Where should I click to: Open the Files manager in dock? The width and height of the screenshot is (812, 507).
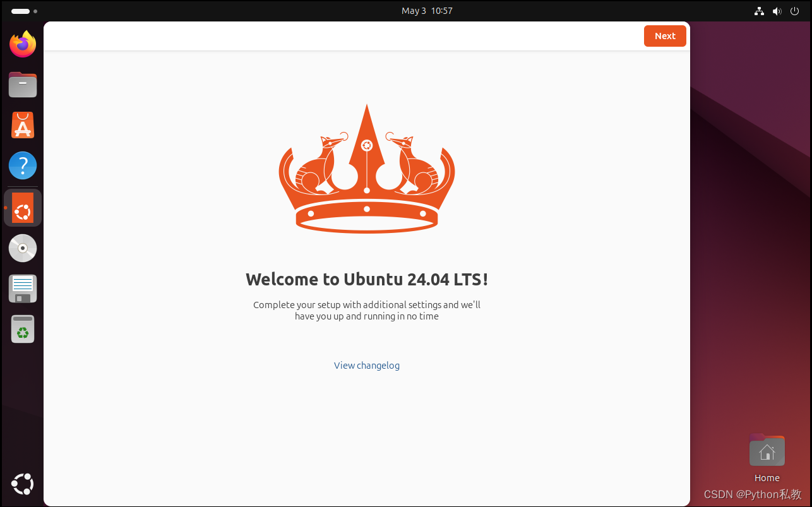pyautogui.click(x=23, y=85)
